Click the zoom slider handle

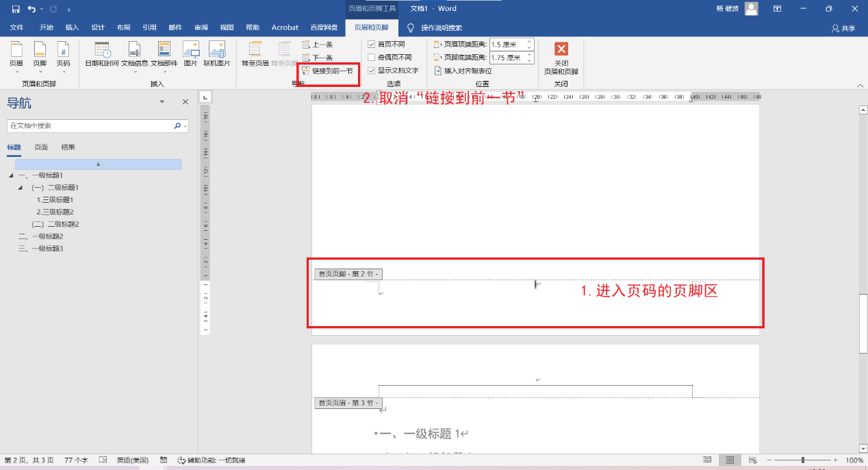tap(802, 460)
